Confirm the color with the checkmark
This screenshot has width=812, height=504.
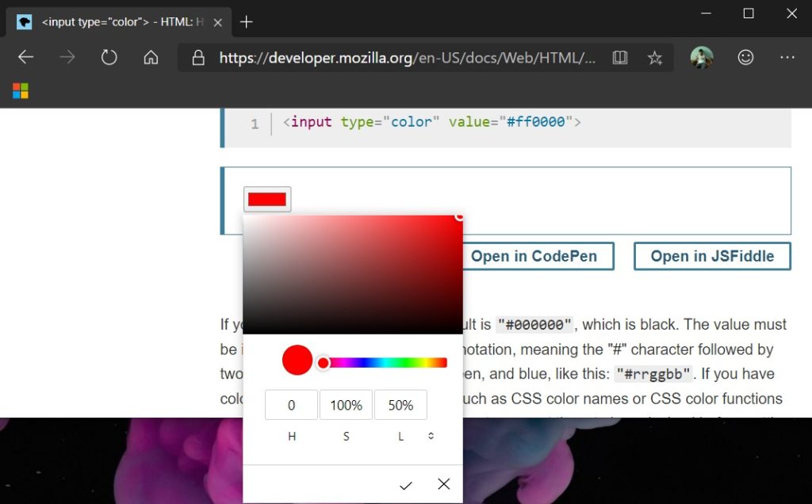[406, 484]
